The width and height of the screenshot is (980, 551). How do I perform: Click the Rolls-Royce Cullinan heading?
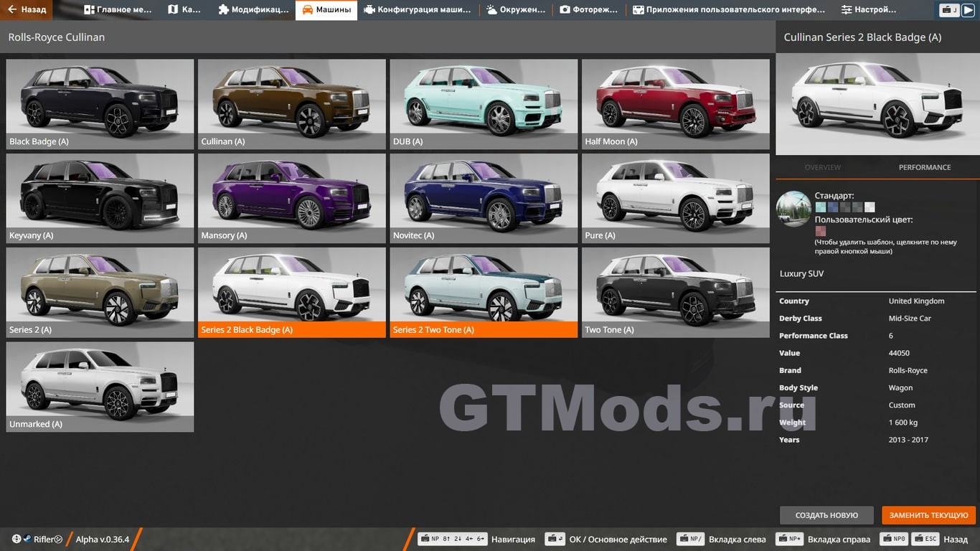57,37
